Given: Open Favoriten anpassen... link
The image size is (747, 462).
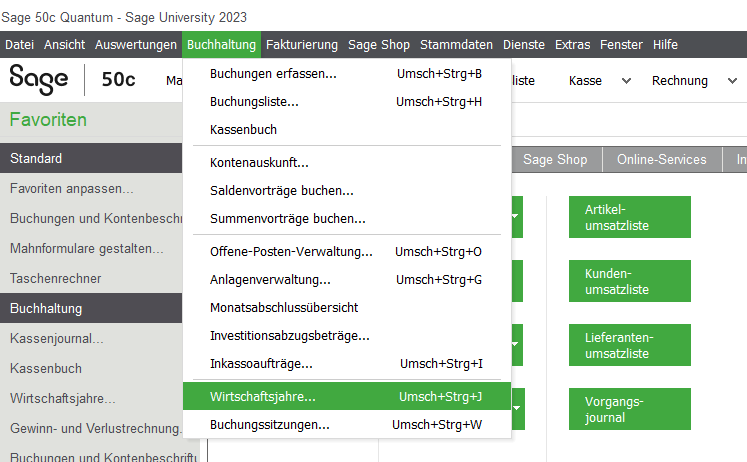Looking at the screenshot, I should click(x=71, y=189).
